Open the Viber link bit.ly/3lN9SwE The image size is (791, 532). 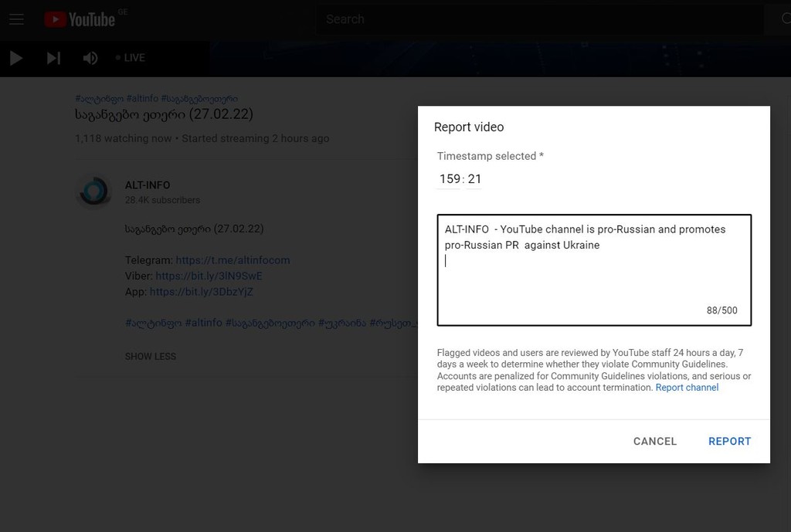(x=209, y=276)
